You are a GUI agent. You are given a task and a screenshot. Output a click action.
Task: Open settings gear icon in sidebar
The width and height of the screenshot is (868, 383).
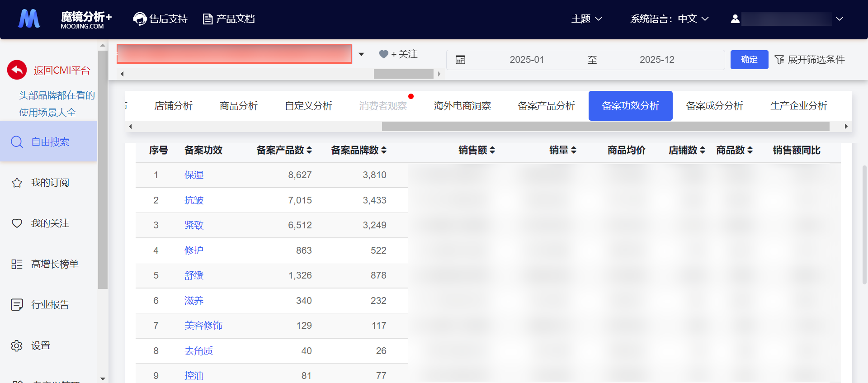click(x=17, y=345)
